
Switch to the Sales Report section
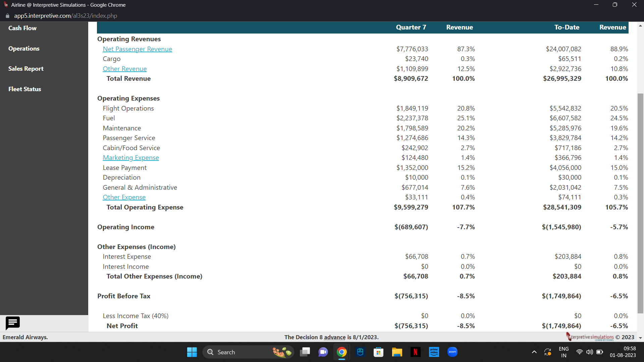(x=26, y=68)
